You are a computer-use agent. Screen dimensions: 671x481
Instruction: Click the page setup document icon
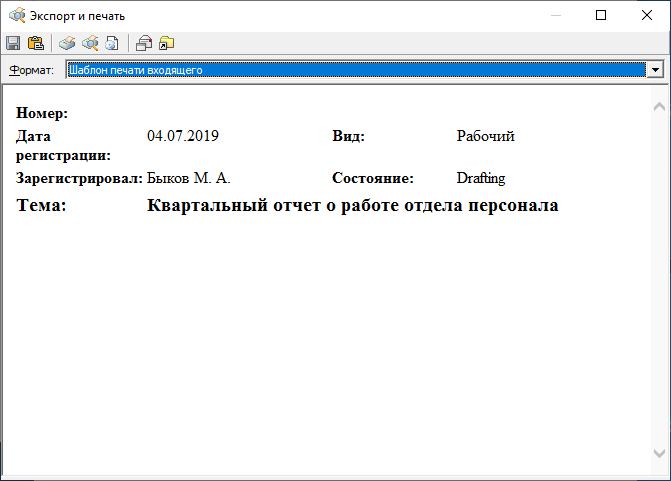click(112, 43)
